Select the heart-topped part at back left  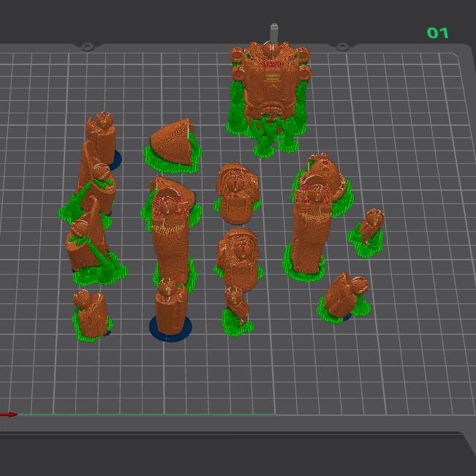point(101,132)
